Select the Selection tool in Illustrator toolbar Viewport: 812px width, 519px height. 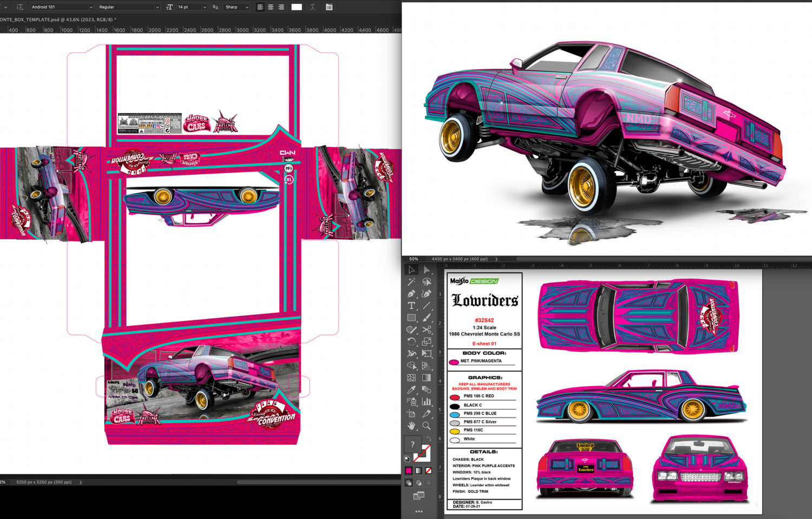pos(411,270)
